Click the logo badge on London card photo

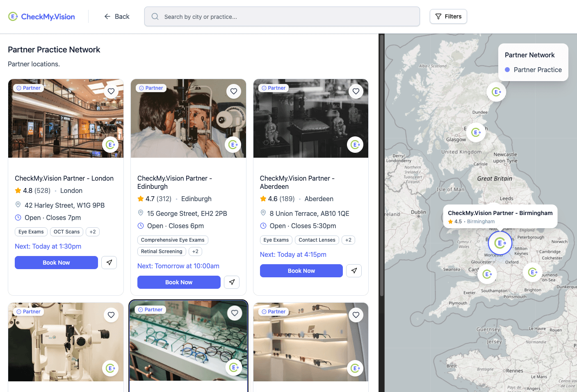click(x=110, y=145)
